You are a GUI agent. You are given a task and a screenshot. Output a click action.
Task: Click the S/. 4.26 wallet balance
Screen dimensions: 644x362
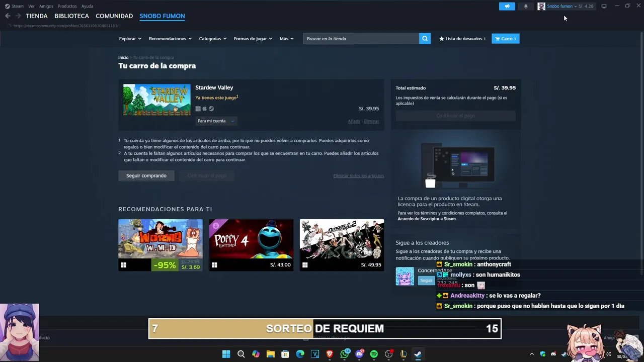coord(585,6)
